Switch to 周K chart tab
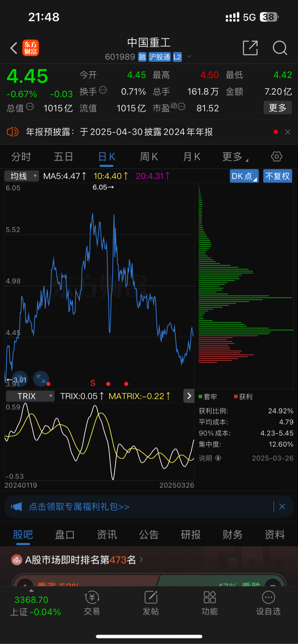This screenshot has height=644, width=298. [149, 157]
